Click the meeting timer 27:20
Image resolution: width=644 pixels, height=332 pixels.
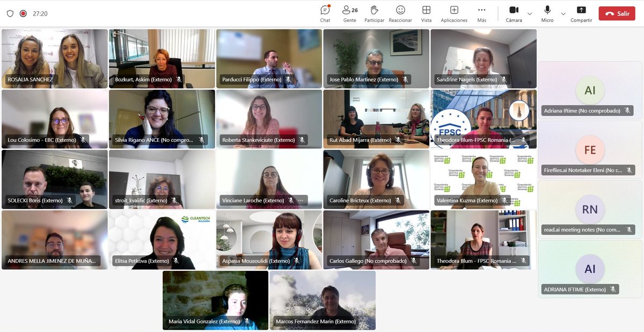click(40, 13)
